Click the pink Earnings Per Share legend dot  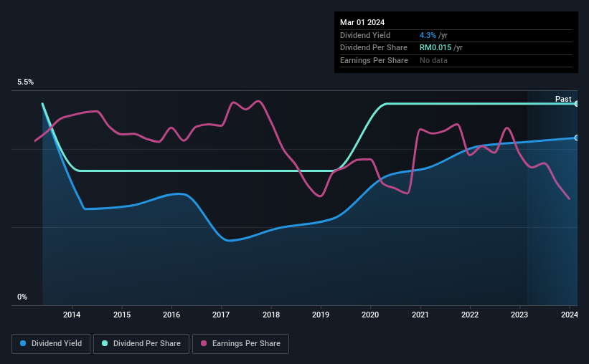tap(202, 343)
